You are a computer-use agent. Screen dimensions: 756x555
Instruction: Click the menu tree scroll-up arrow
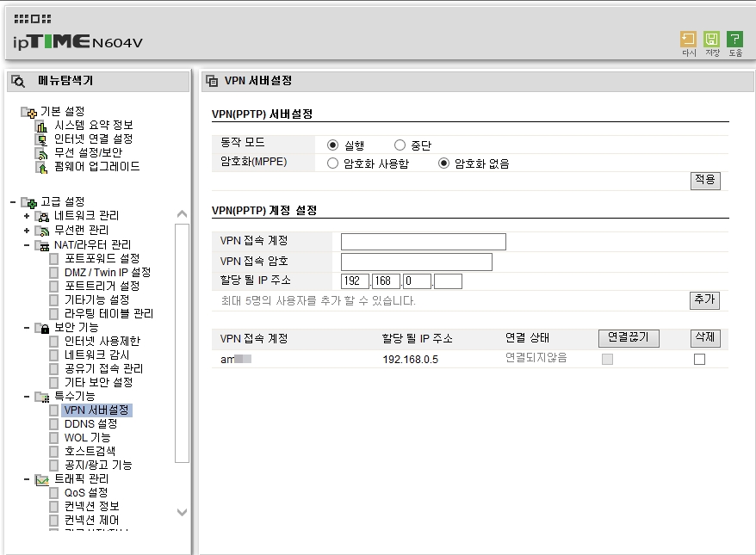click(182, 214)
